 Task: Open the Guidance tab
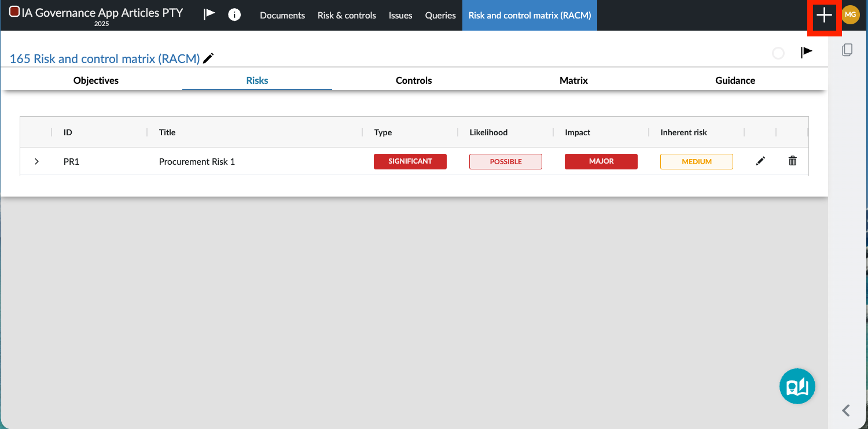tap(735, 80)
